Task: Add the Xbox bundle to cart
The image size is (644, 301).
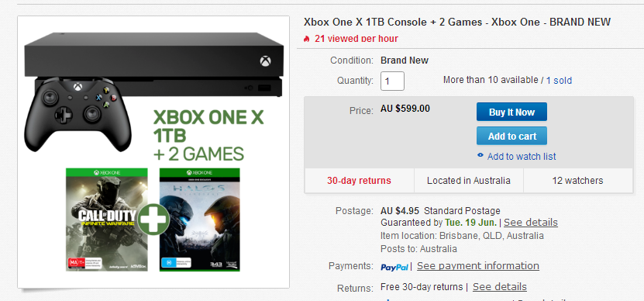Action: (x=511, y=136)
